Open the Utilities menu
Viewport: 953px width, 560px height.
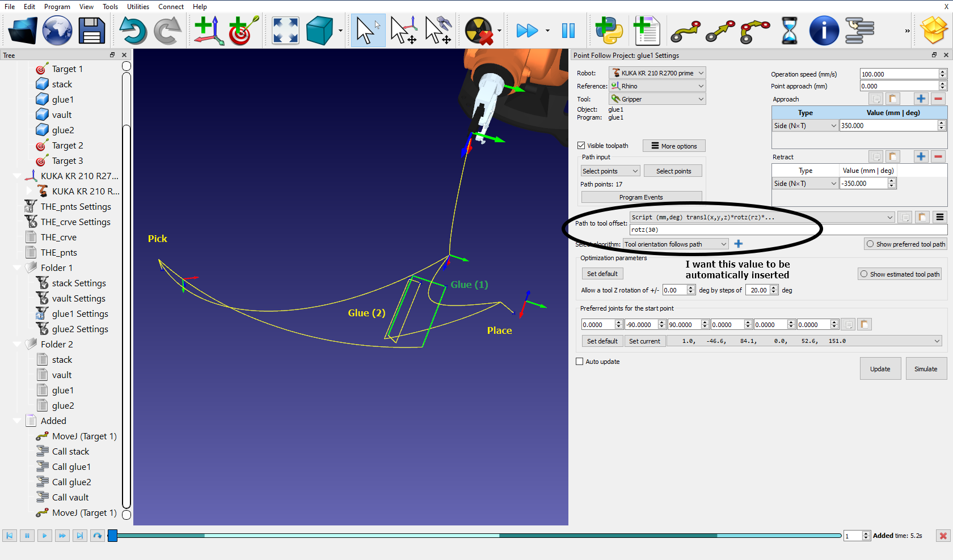click(138, 7)
